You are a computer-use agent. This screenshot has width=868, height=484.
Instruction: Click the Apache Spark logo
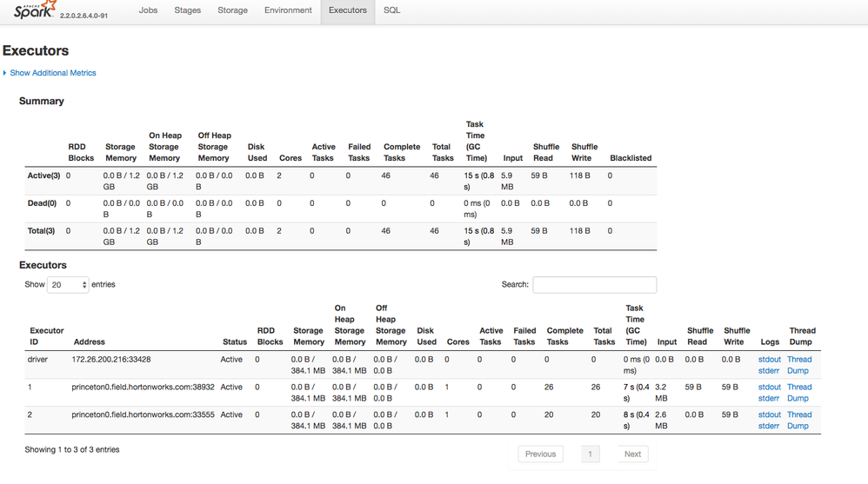point(35,10)
